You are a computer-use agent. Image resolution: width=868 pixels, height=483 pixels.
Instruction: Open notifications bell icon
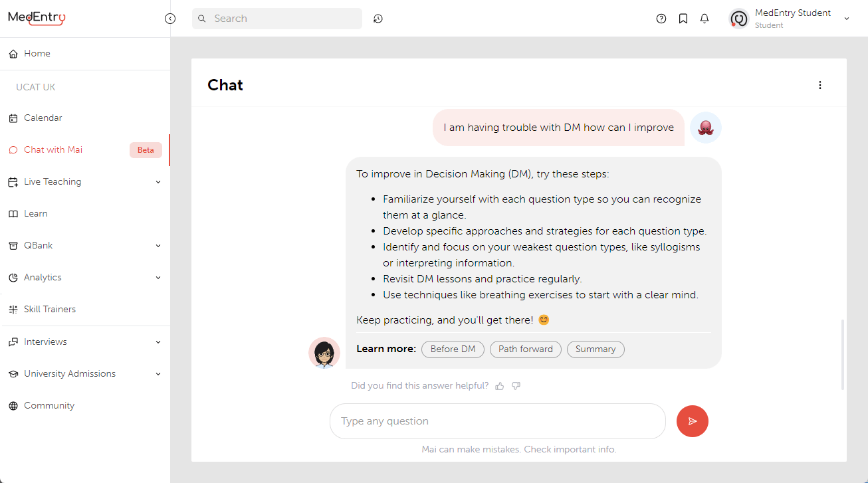click(705, 19)
